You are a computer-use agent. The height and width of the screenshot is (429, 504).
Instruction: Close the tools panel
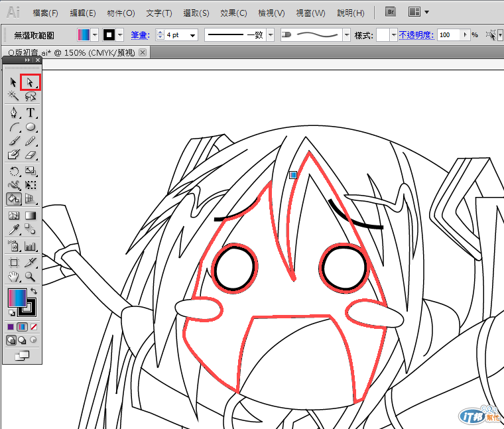[x=38, y=60]
